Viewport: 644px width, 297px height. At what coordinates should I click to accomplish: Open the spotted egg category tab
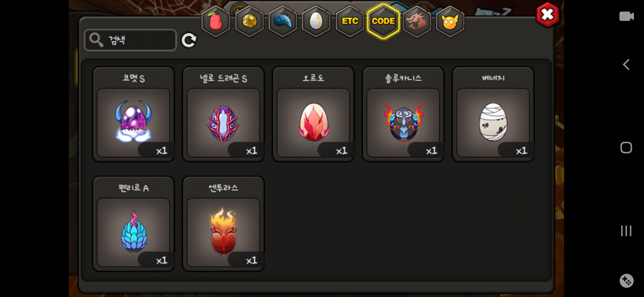coord(316,21)
